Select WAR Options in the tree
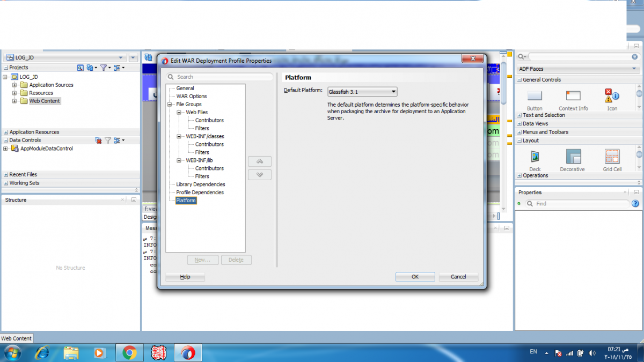The height and width of the screenshot is (362, 644). [x=192, y=97]
